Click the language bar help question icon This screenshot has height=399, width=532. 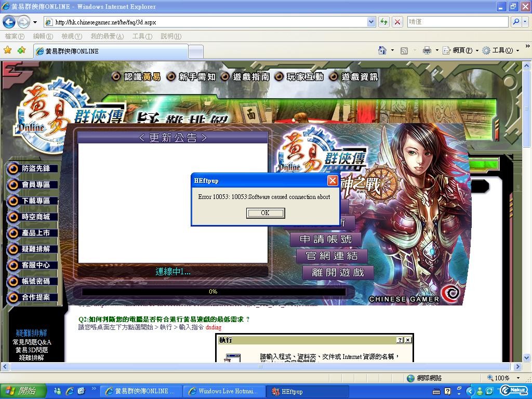448,392
